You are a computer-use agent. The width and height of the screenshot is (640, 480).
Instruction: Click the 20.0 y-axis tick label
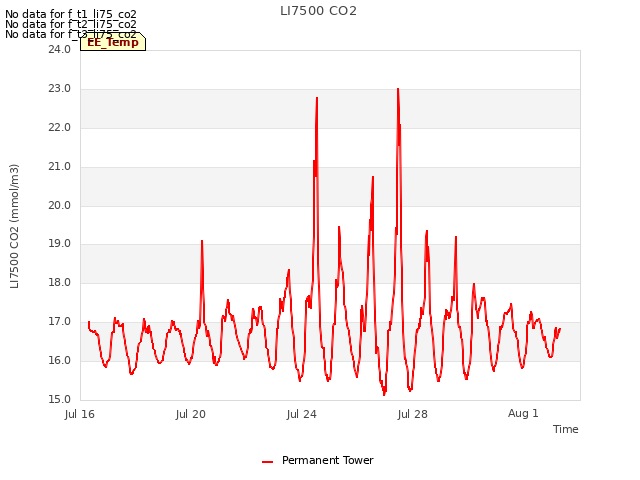click(x=59, y=205)
